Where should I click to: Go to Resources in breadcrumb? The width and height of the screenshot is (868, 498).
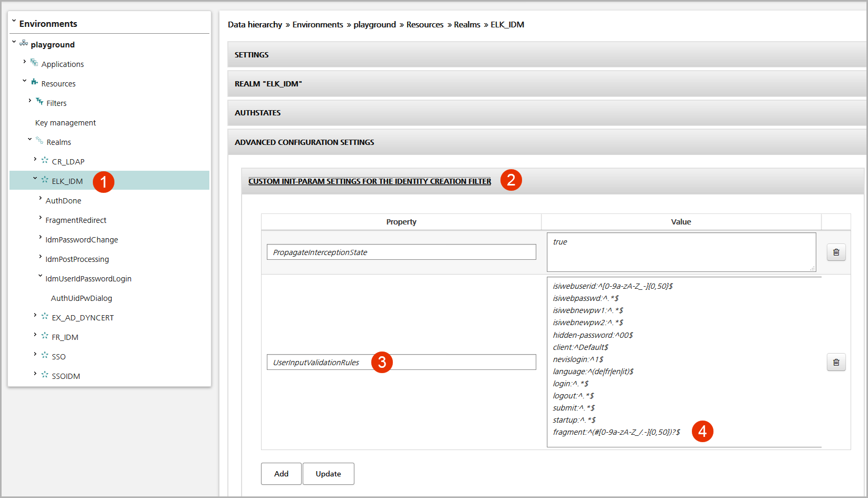tap(425, 25)
